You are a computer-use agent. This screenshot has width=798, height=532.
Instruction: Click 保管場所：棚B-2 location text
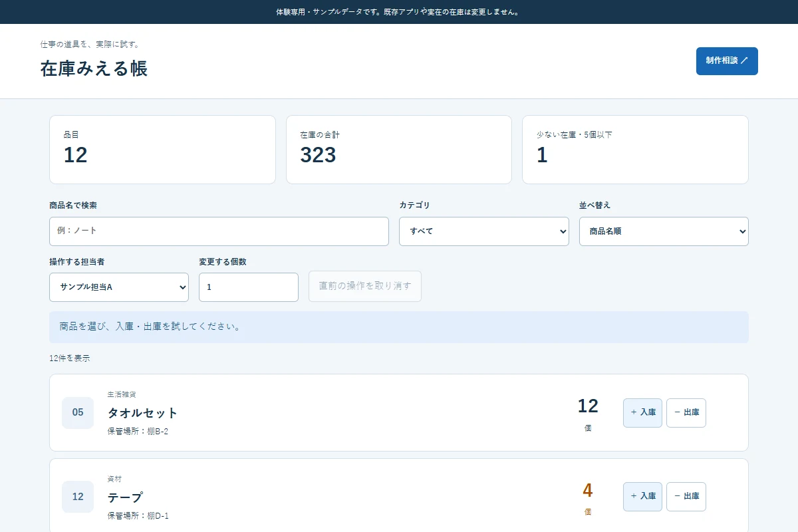(x=138, y=432)
